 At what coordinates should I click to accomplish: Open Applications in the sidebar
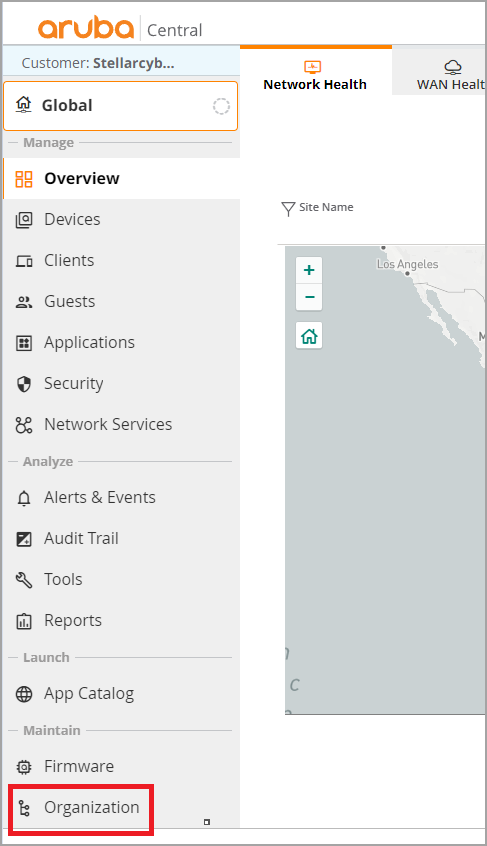(121, 343)
